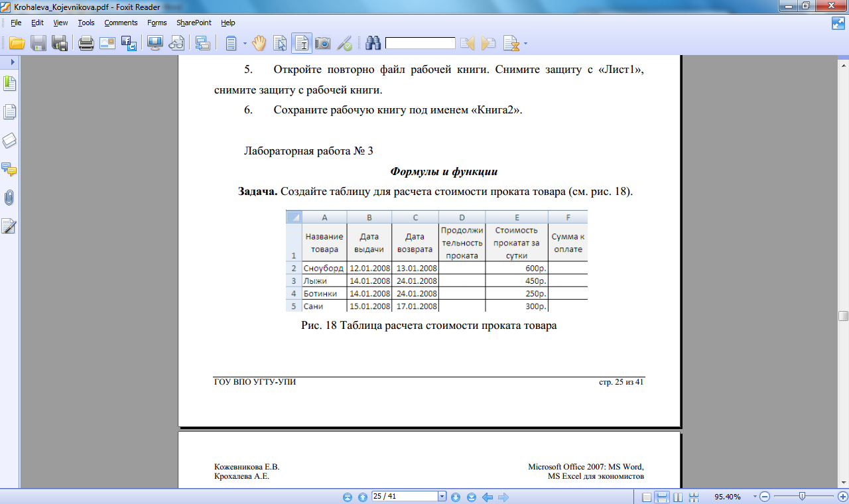The width and height of the screenshot is (849, 504).
Task: Expand the search options dropdown arrow
Action: [x=526, y=44]
